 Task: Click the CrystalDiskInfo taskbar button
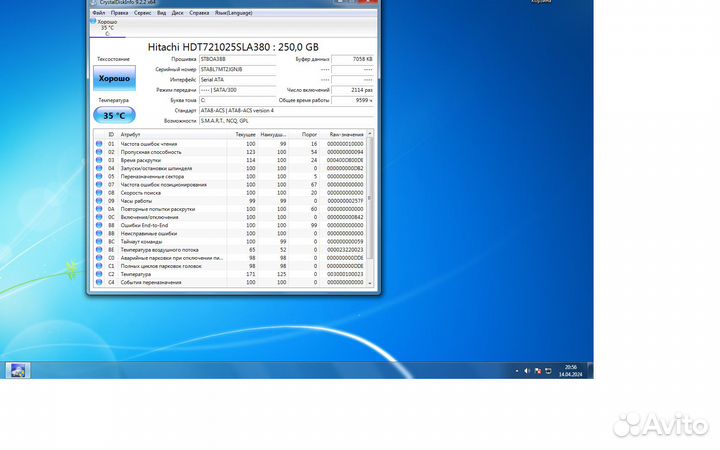tap(18, 370)
